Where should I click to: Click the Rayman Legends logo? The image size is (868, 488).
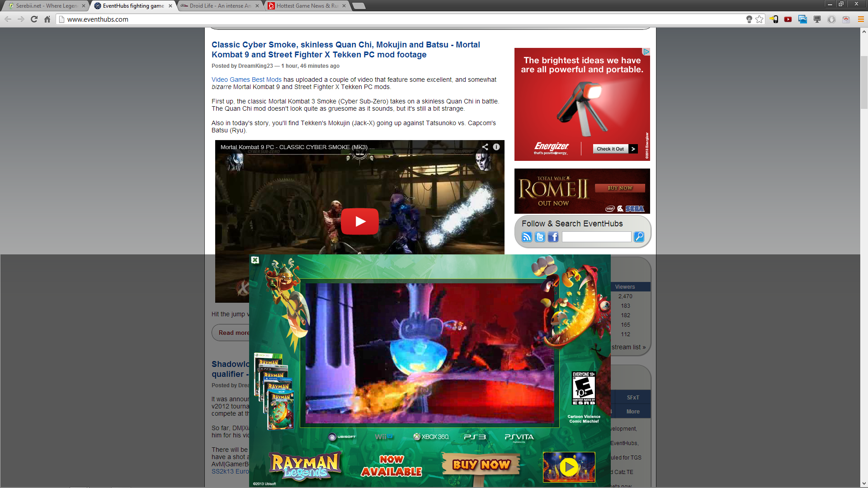(305, 466)
